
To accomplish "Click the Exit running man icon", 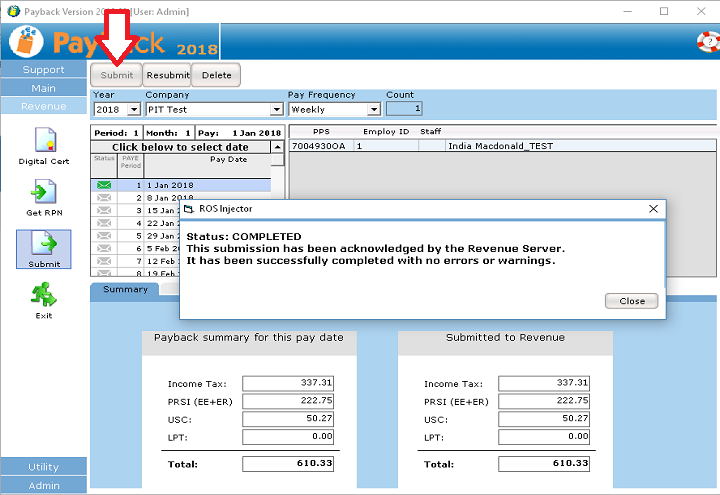I will click(43, 296).
